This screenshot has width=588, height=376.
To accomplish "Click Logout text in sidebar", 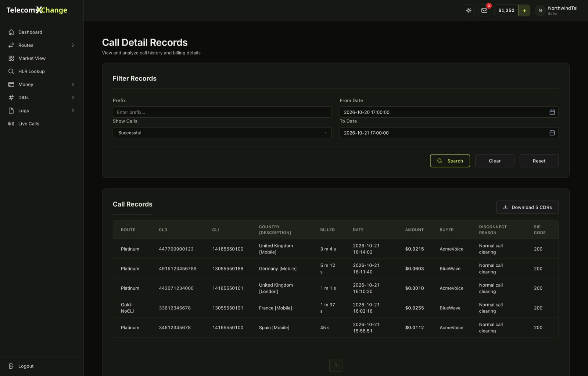I will [26, 366].
